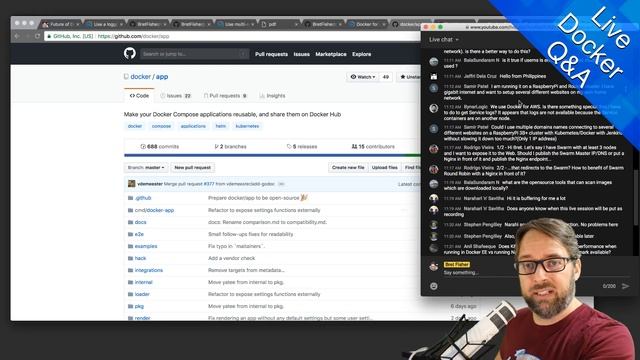Viewport: 640px width, 360px height.
Task: Switch to the 'Future of' browser tab
Action: click(61, 24)
